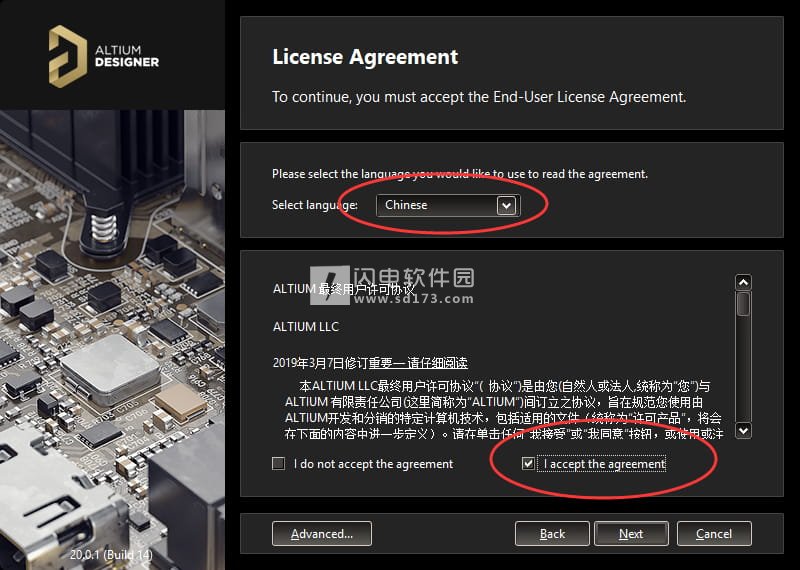The image size is (800, 570).
Task: Proceed with the Next button
Action: pos(631,534)
